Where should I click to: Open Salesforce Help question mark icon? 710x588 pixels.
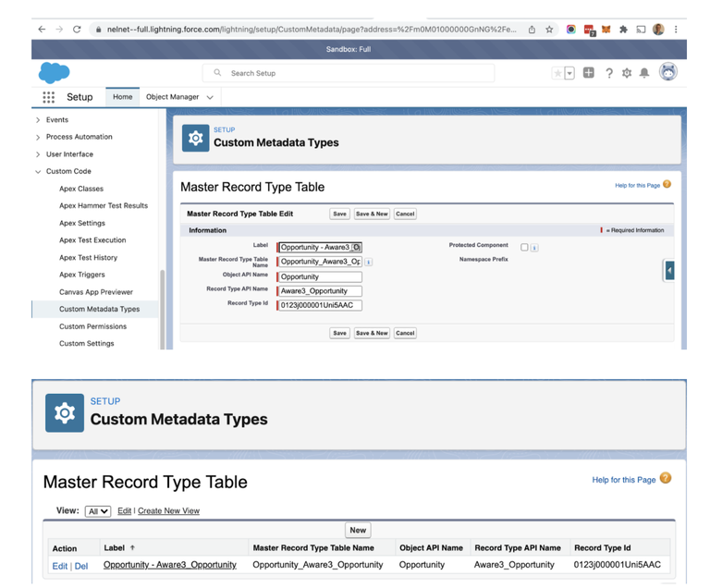609,73
